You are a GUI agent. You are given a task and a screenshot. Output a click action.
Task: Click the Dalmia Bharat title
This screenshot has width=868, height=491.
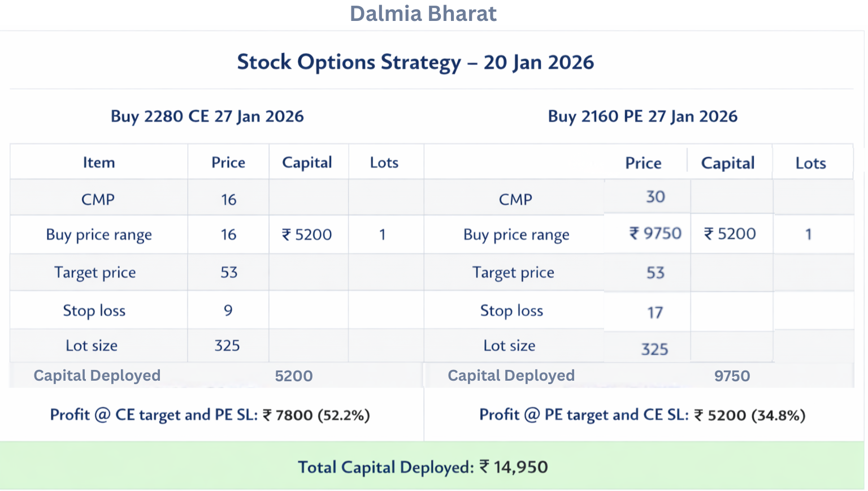tap(423, 14)
